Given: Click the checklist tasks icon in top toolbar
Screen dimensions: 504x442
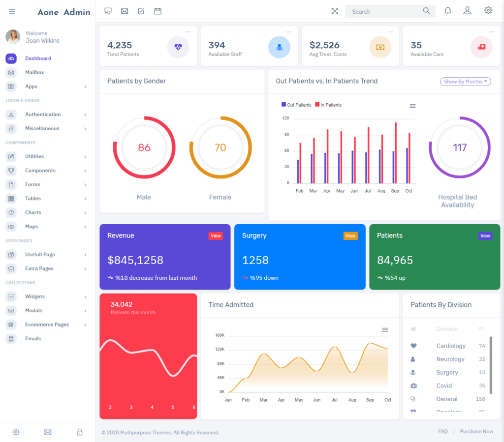Looking at the screenshot, I should coord(141,10).
